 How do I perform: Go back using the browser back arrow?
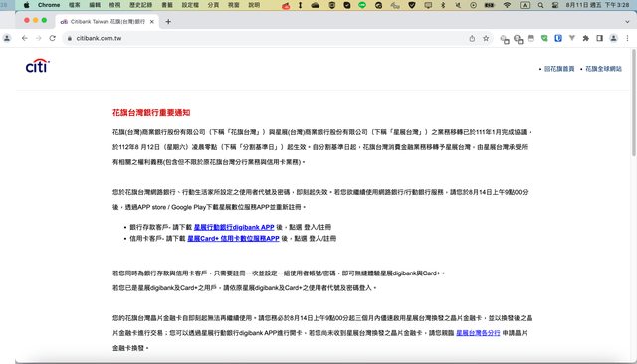[24, 38]
